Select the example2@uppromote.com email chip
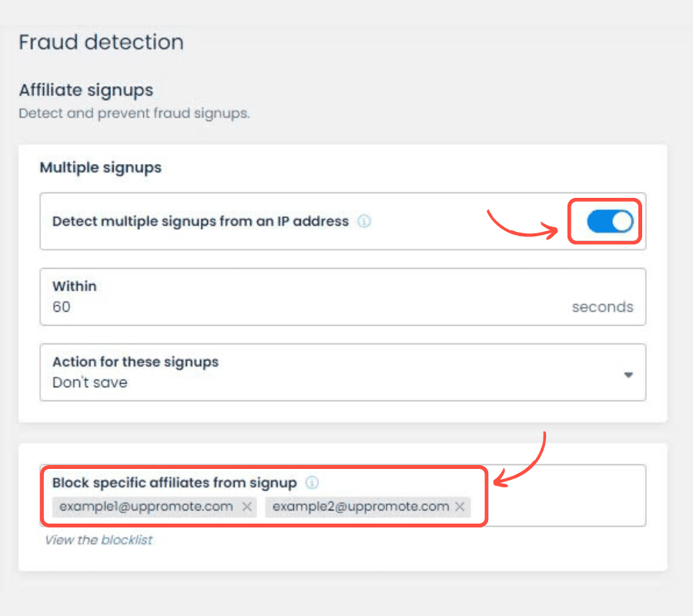This screenshot has height=616, width=693. 360,507
